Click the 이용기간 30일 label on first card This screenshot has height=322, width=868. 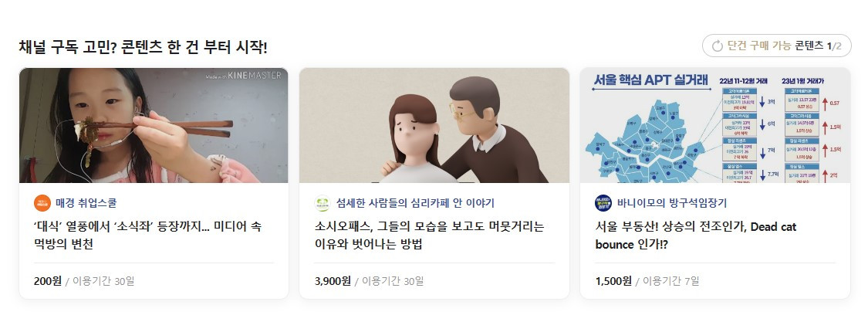point(103,281)
